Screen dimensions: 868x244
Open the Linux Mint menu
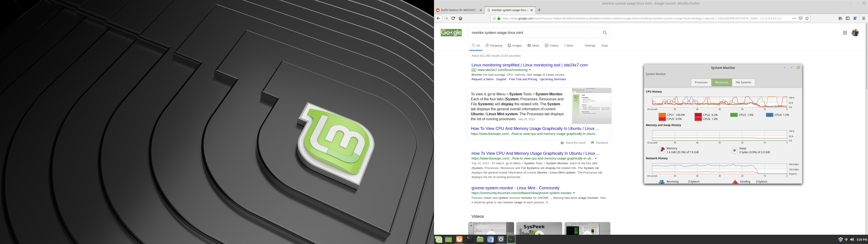click(438, 239)
